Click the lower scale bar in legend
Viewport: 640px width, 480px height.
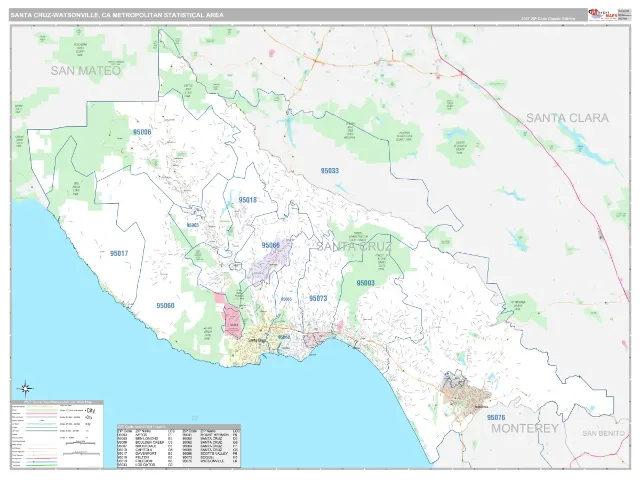tap(81, 454)
